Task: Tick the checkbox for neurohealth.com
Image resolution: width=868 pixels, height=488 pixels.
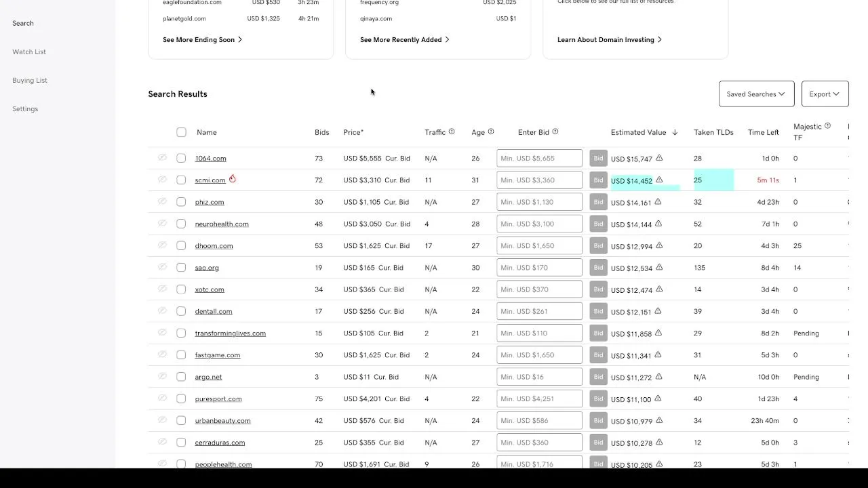Action: tap(181, 224)
